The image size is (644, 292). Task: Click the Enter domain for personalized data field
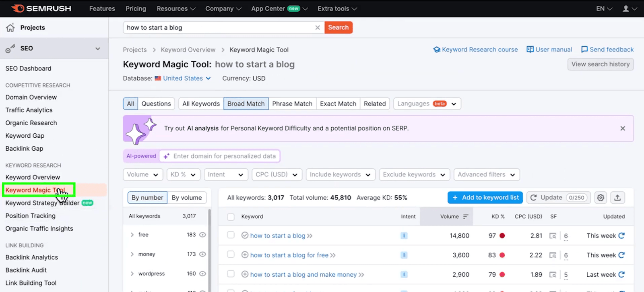coord(220,156)
